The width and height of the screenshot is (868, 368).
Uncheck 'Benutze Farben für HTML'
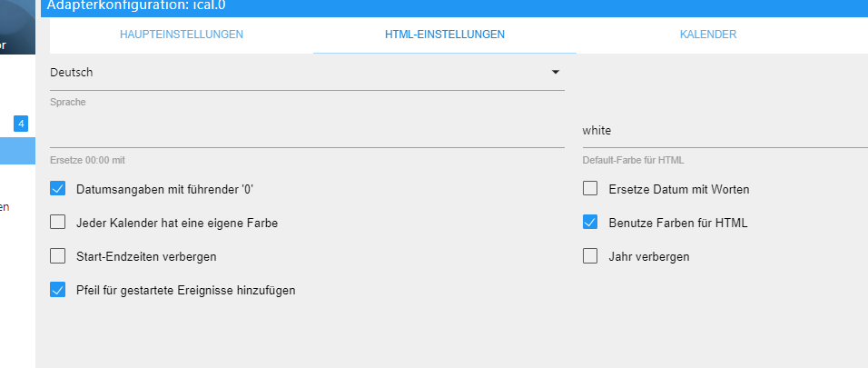590,223
